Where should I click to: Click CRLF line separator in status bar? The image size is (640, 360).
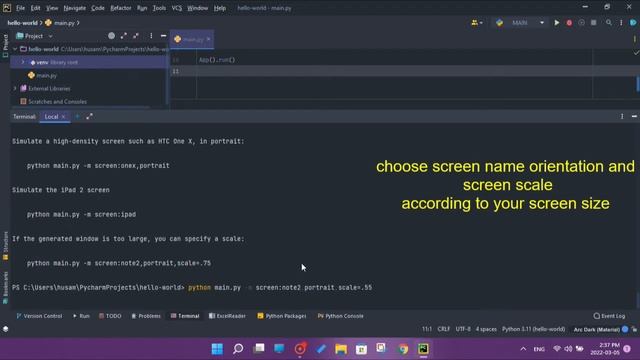click(443, 329)
